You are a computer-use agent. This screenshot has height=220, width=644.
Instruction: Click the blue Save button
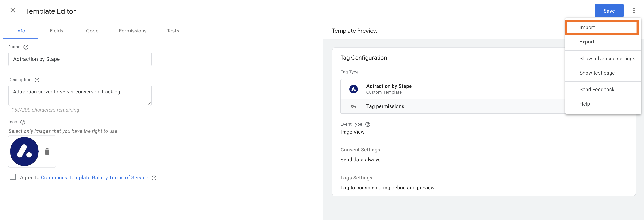click(x=609, y=11)
